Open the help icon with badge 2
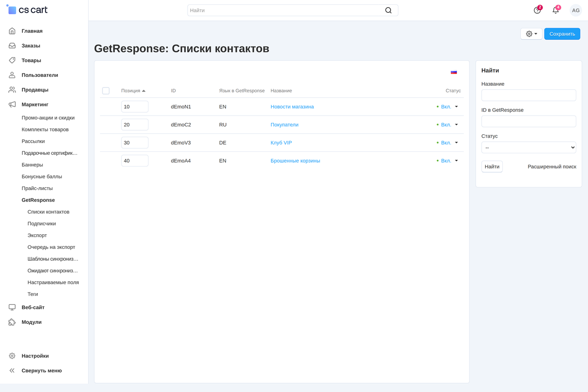Image resolution: width=588 pixels, height=392 pixels. click(538, 10)
